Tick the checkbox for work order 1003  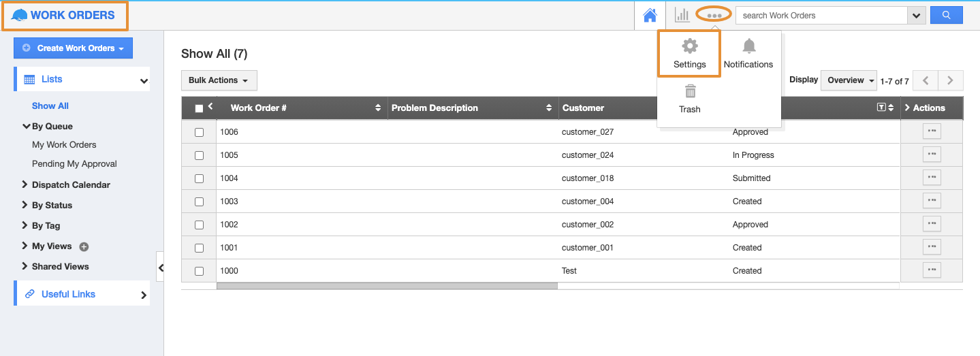pyautogui.click(x=199, y=201)
